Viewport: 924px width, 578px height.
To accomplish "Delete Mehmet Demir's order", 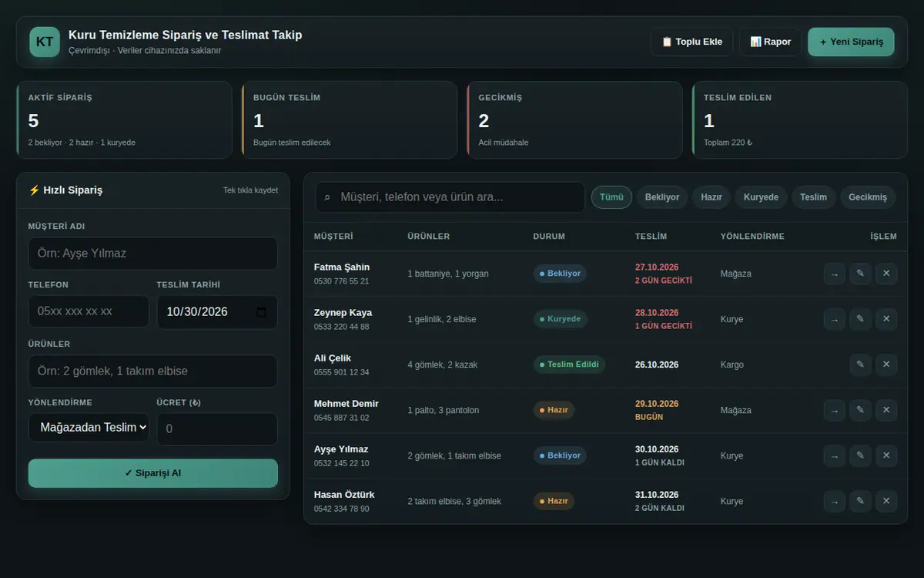I will [x=886, y=410].
